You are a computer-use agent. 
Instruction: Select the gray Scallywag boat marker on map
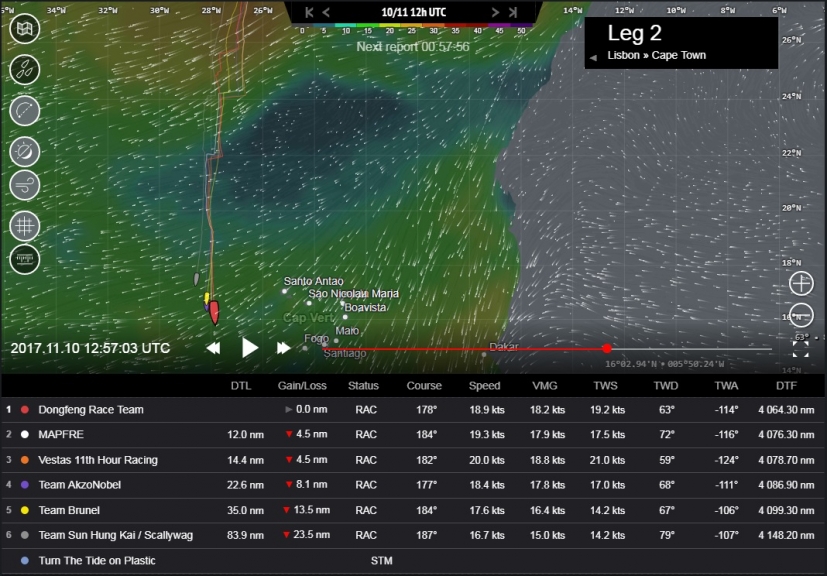click(197, 279)
